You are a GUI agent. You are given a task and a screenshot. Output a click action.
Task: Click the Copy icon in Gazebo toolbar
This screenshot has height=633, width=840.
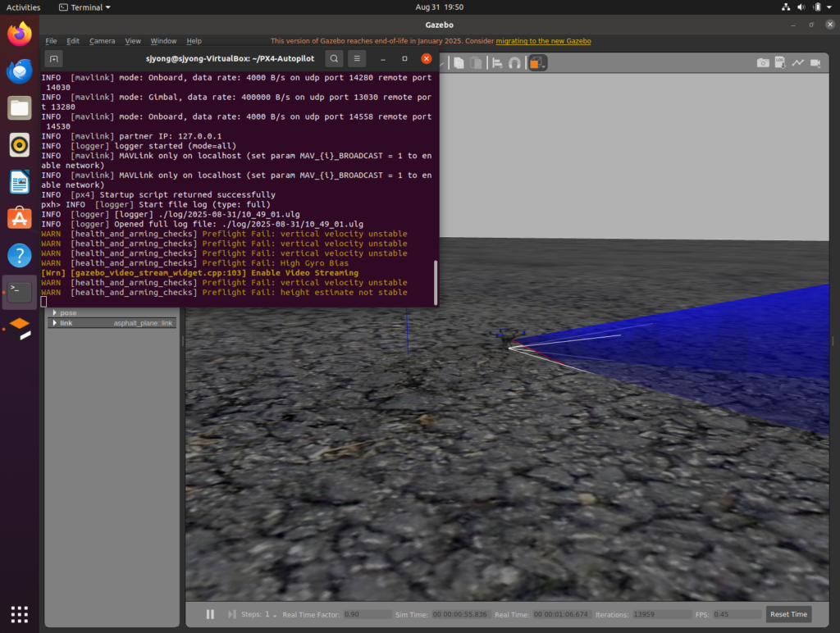[x=459, y=63]
